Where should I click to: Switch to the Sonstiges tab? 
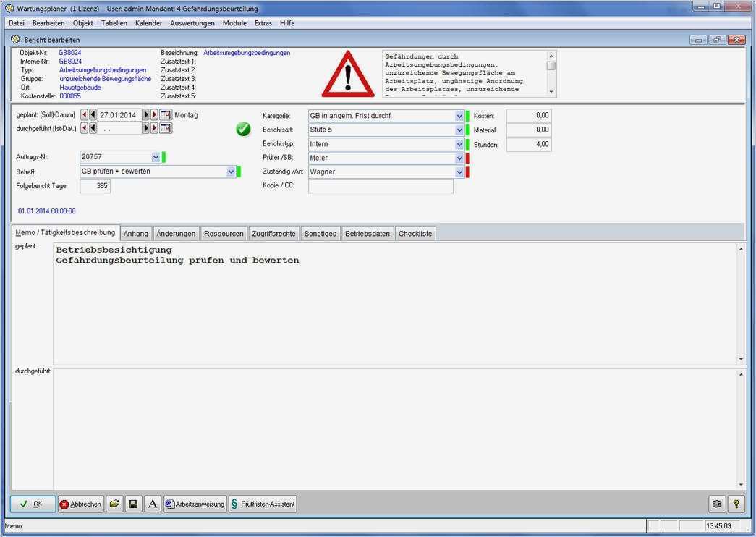[x=320, y=234]
